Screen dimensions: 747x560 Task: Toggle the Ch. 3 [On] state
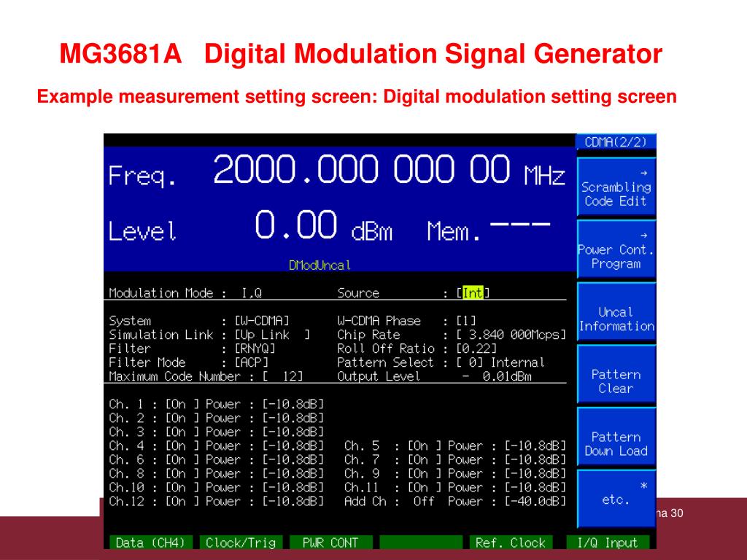click(x=182, y=432)
